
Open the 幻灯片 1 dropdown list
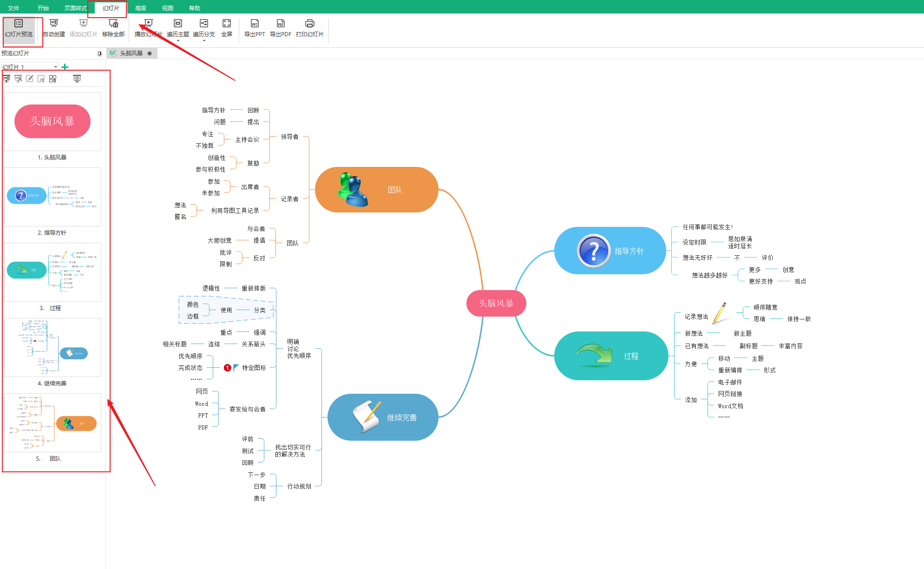tap(56, 67)
